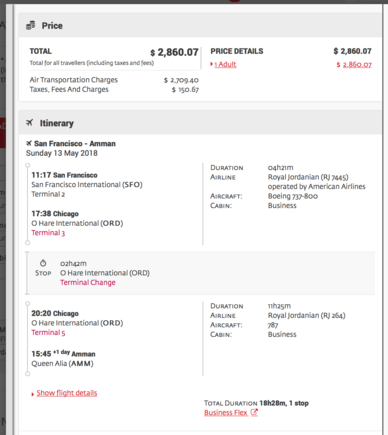Screen dimensions: 388x435
Task: Click external link icon next to Business Flex
Action: 254,412
